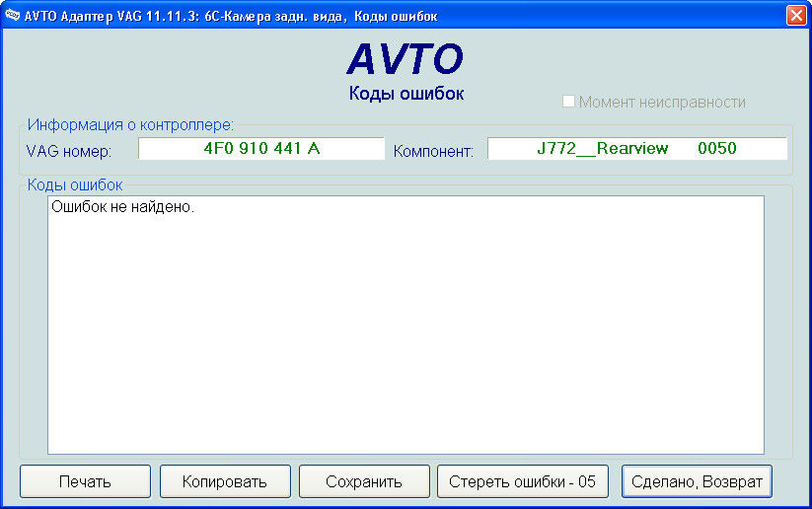The height and width of the screenshot is (509, 812).
Task: Select the 'Ошибок не найдено.' message line
Action: [x=122, y=209]
